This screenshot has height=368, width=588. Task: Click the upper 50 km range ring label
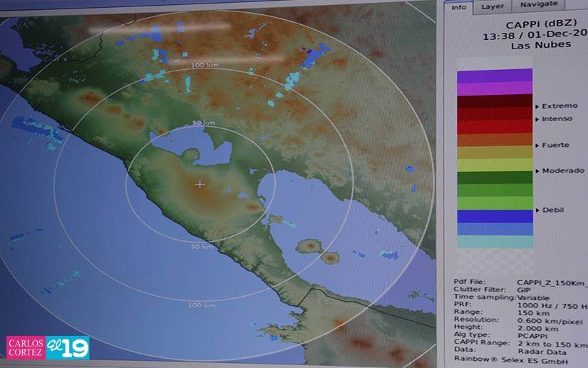click(x=204, y=123)
